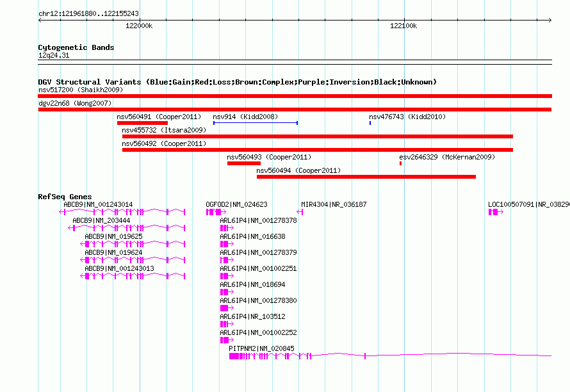Click the esv2646329 (McKernan2009) small red marker
Screen dimensions: 570x392
400,163
